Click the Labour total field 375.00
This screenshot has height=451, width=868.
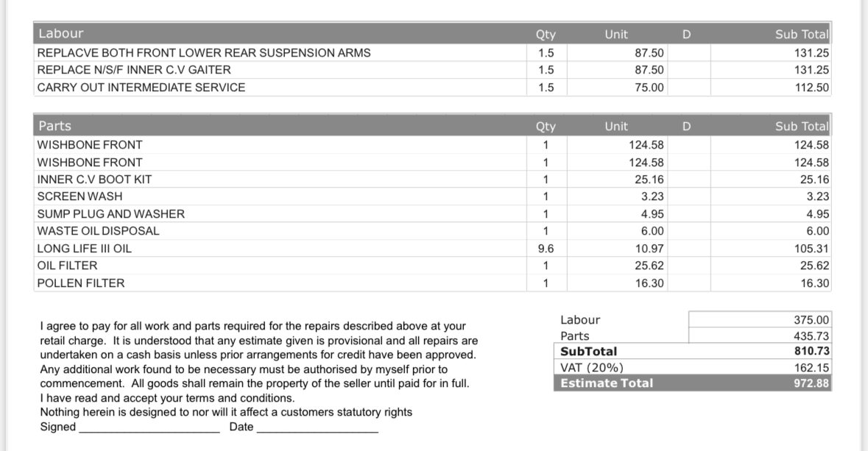point(811,320)
